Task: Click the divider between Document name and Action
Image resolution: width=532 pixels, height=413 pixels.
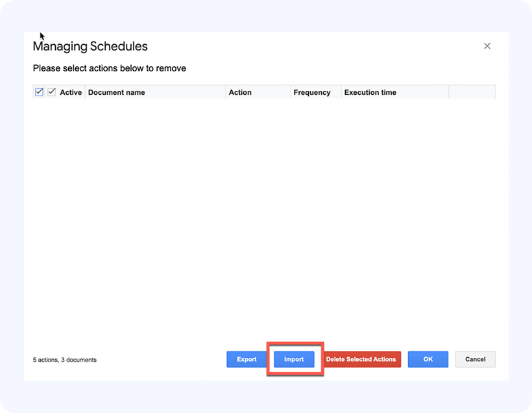Action: [x=226, y=92]
